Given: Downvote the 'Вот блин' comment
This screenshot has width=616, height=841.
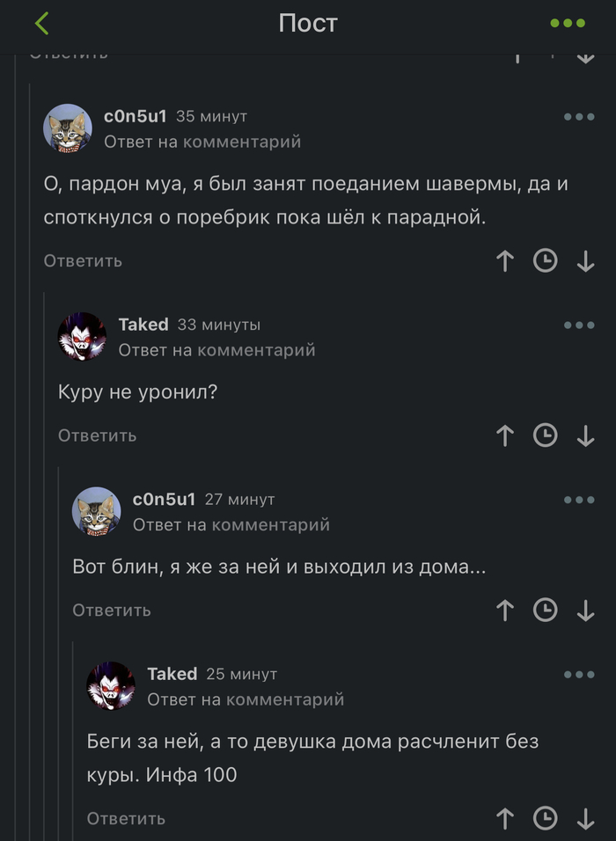Looking at the screenshot, I should click(x=585, y=611).
